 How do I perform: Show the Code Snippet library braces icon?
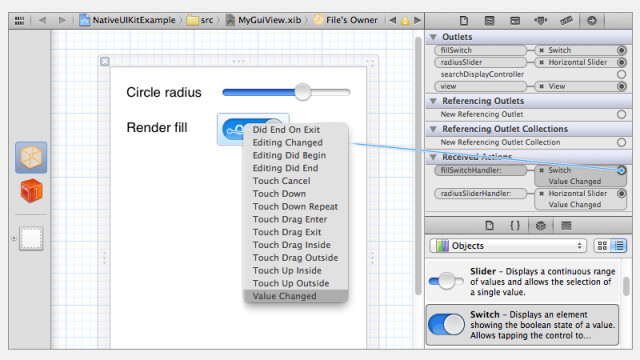tap(515, 225)
